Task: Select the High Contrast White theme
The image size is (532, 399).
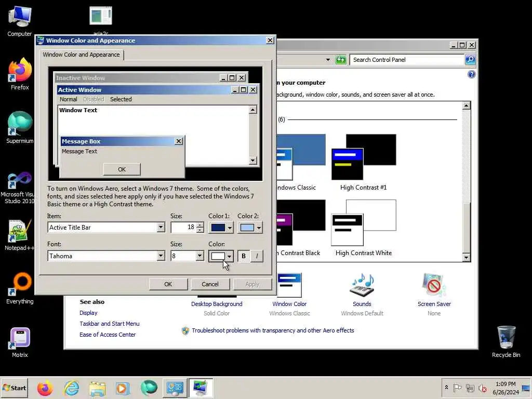Action: pyautogui.click(x=363, y=228)
